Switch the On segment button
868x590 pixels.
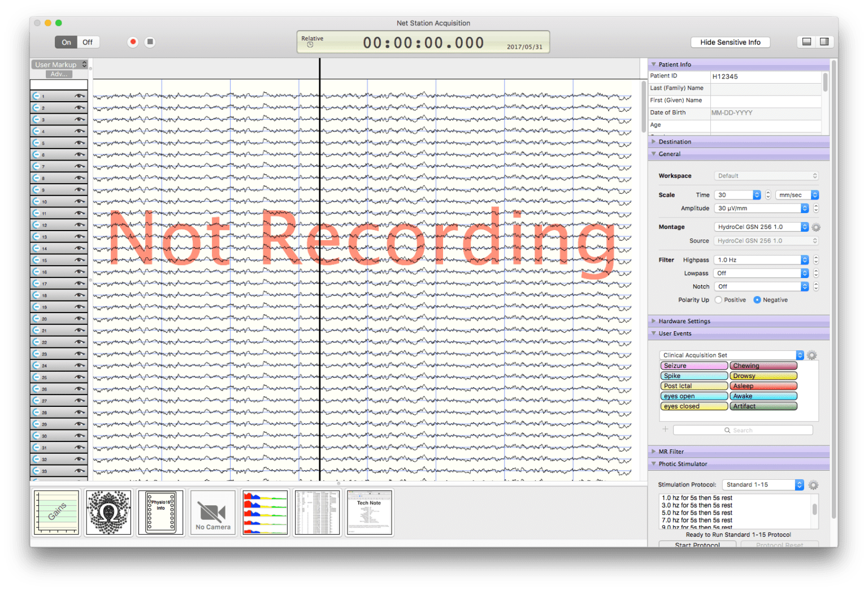[66, 42]
